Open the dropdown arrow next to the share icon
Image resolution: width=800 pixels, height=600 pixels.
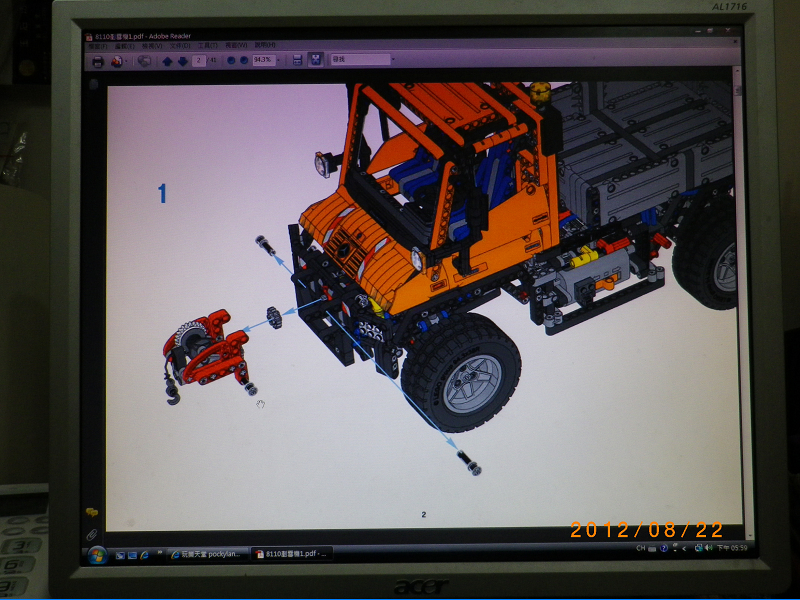pyautogui.click(x=127, y=62)
